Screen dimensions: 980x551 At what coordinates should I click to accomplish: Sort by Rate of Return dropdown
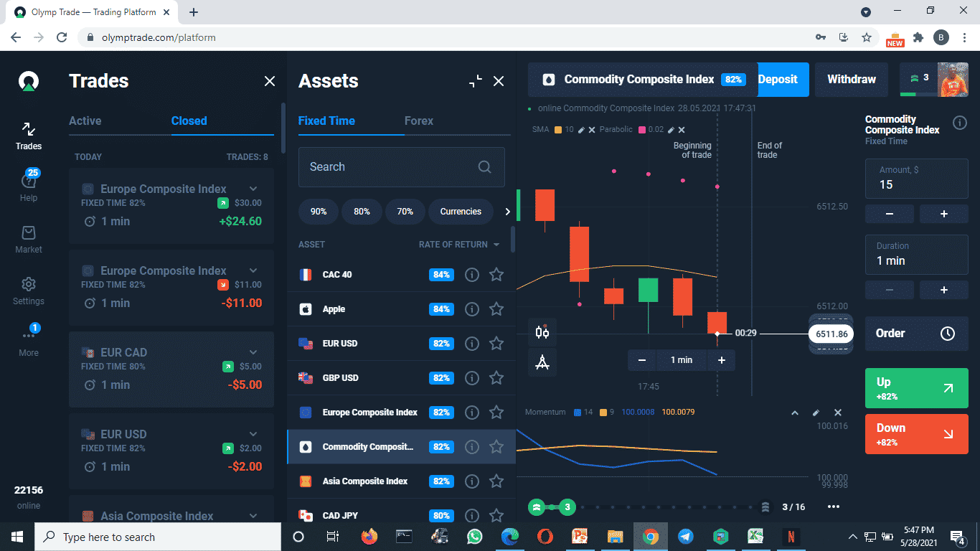[x=459, y=245]
